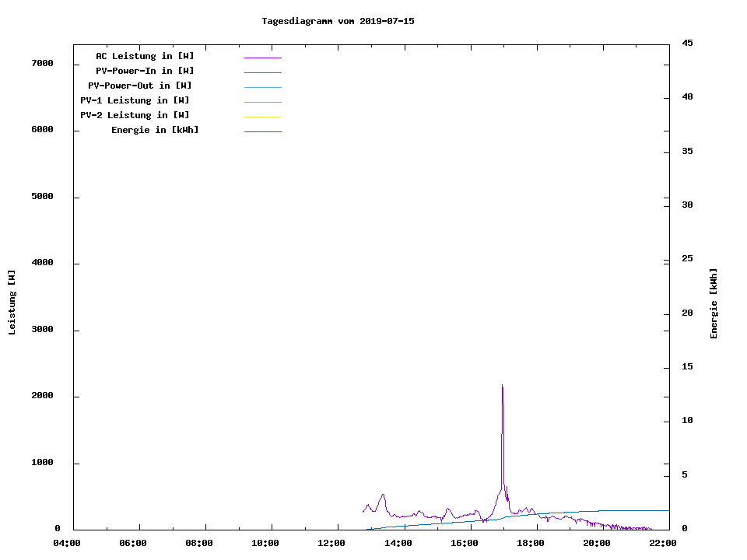Select the PV-Power-In in [W] legend label
Image resolution: width=747 pixels, height=560 pixels.
[x=150, y=71]
